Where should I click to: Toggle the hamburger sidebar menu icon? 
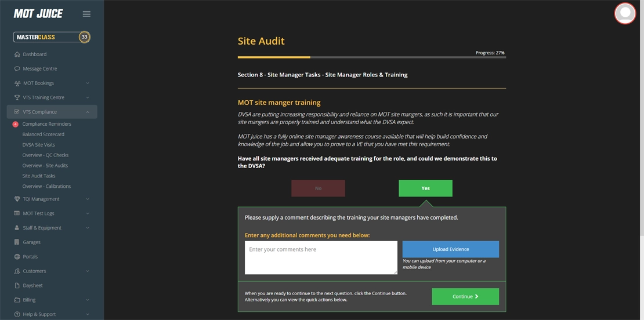tap(86, 14)
